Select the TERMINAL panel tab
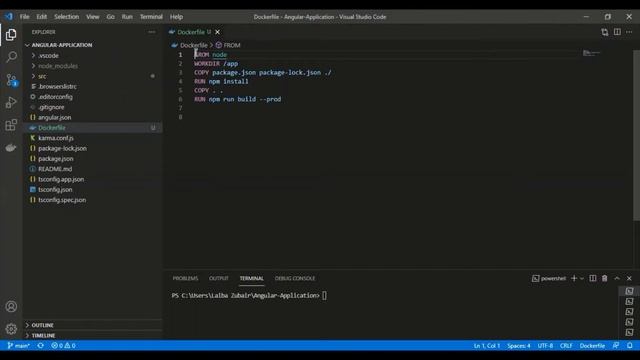The height and width of the screenshot is (360, 640). click(251, 278)
